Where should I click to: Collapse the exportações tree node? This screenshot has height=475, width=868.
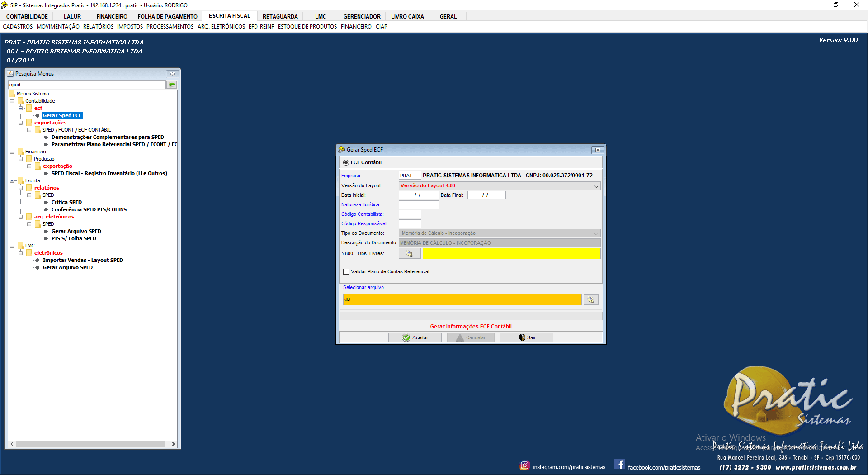[x=21, y=123]
